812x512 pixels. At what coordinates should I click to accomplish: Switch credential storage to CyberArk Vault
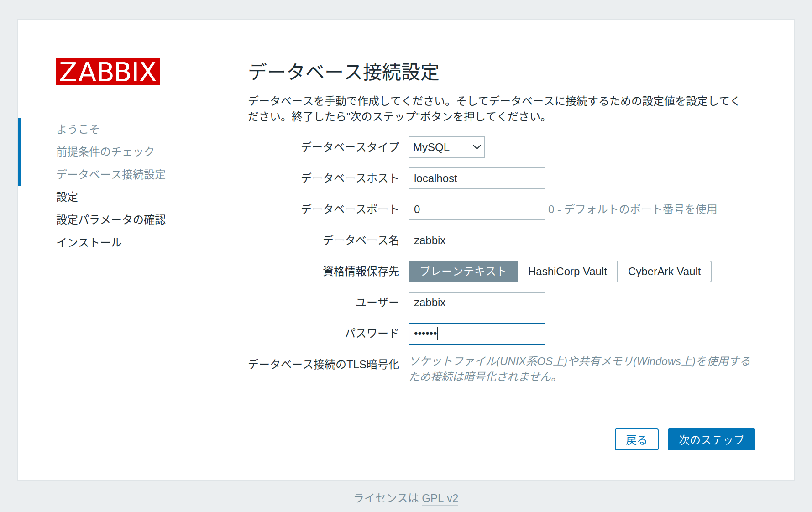tap(664, 271)
